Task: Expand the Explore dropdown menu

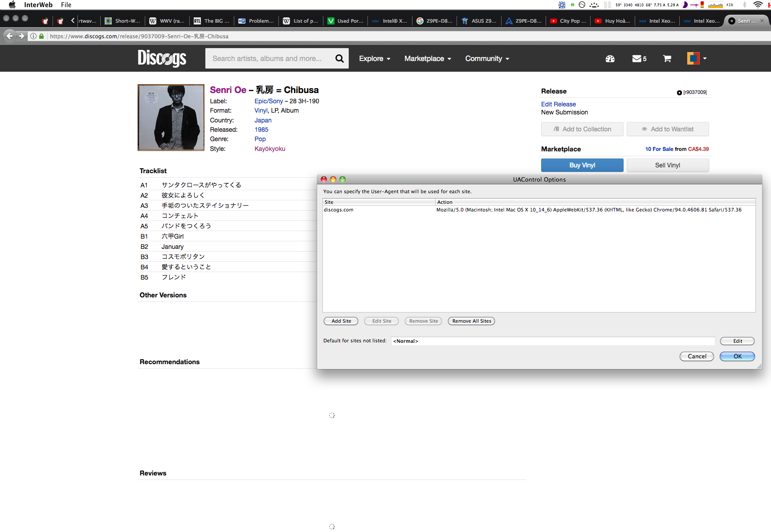Action: tap(375, 58)
